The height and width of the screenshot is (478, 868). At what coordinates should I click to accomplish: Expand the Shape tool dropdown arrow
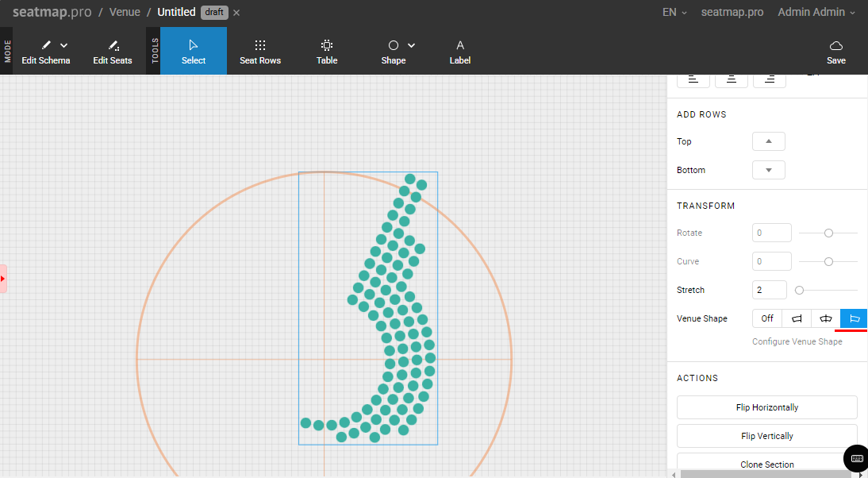click(x=411, y=46)
